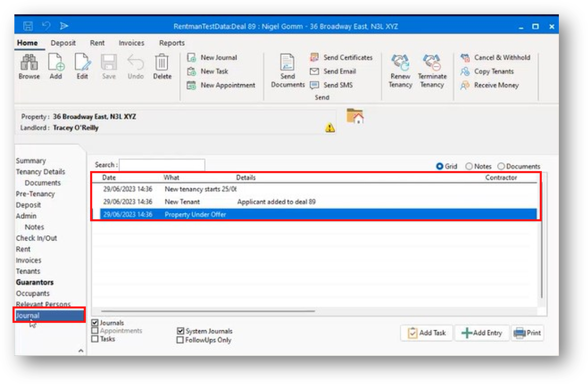Toggle FollowUps Only checkbox
This screenshot has height=385, width=588.
coord(180,340)
